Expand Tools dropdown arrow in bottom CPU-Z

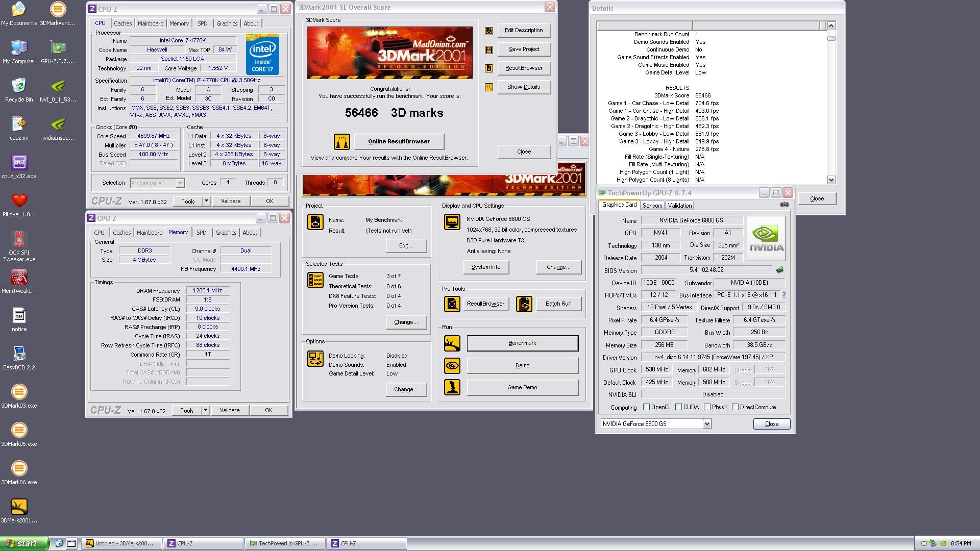[x=205, y=410]
